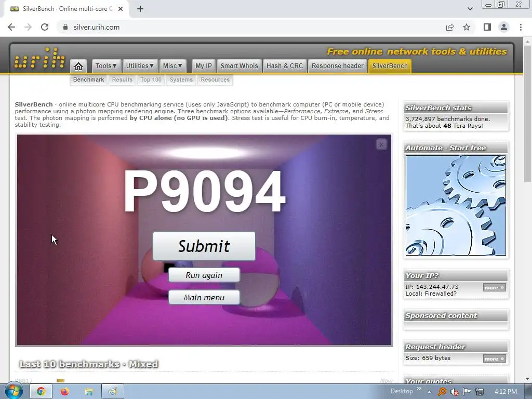Click the Automate - Start free heading
Image resolution: width=532 pixels, height=399 pixels.
click(x=445, y=148)
